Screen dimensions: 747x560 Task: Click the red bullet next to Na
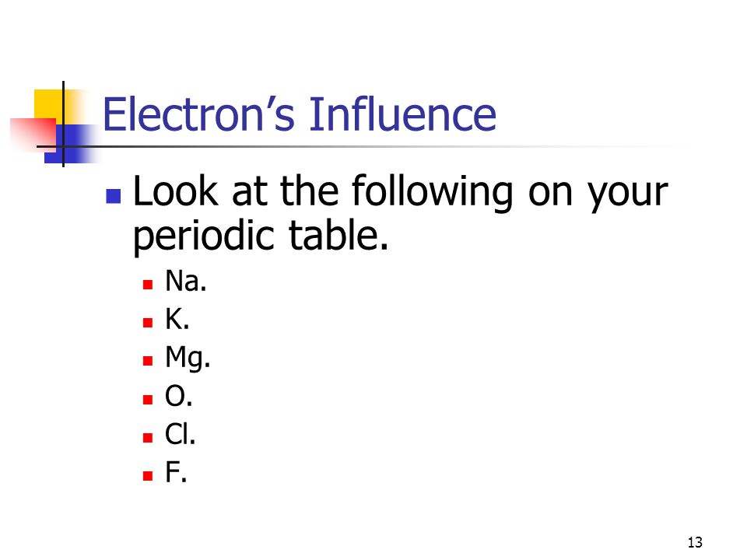148,285
